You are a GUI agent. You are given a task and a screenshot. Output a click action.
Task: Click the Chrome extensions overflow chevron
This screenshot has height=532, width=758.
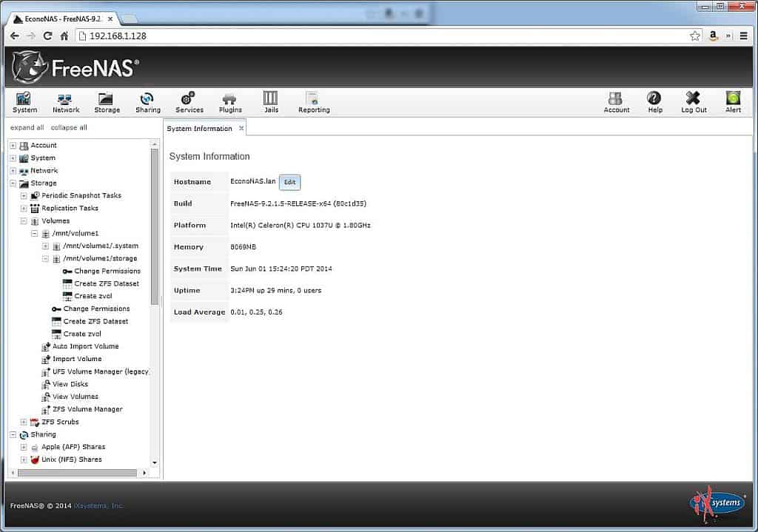coord(728,36)
